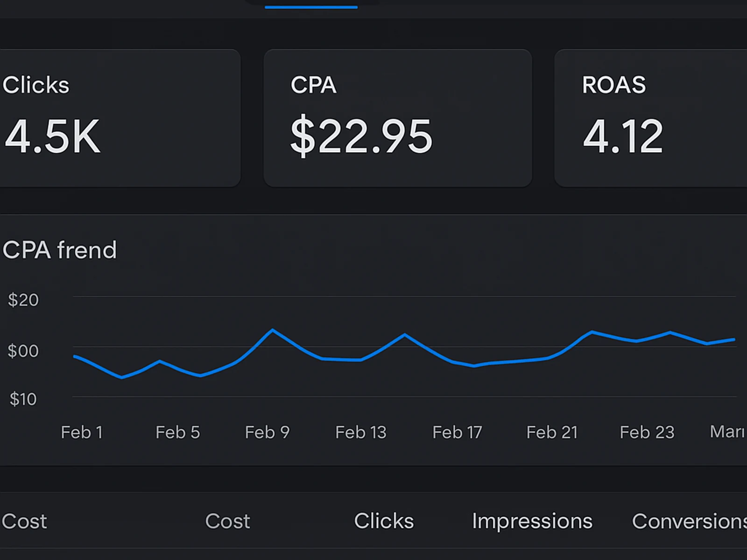Click the $10 axis value

(23, 399)
